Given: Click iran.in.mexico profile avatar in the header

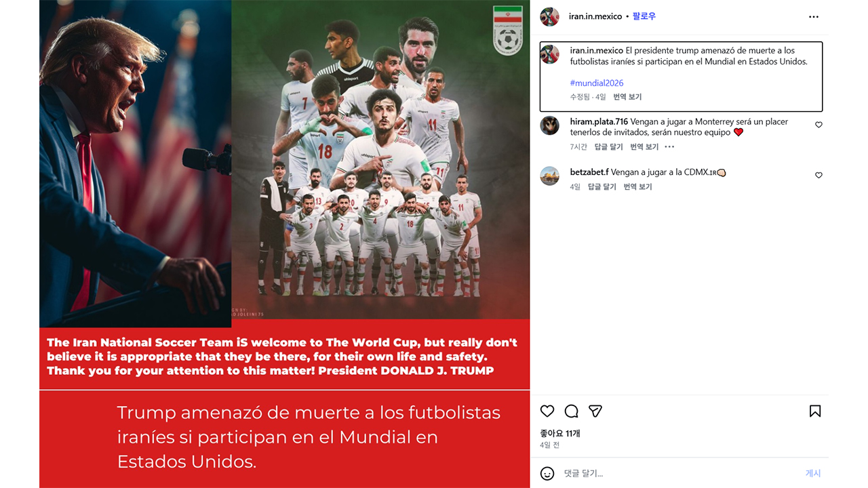Looking at the screenshot, I should [x=549, y=17].
